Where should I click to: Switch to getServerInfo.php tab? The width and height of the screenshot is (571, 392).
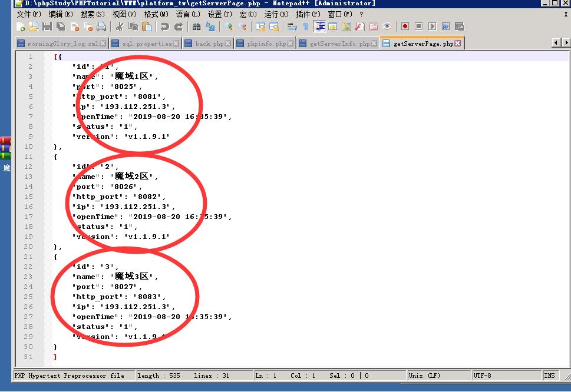coord(338,44)
